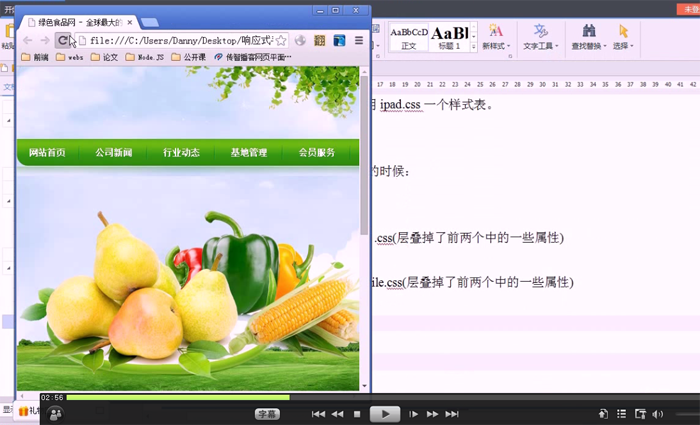Reload the page in Chrome
The height and width of the screenshot is (425, 700).
coord(63,41)
